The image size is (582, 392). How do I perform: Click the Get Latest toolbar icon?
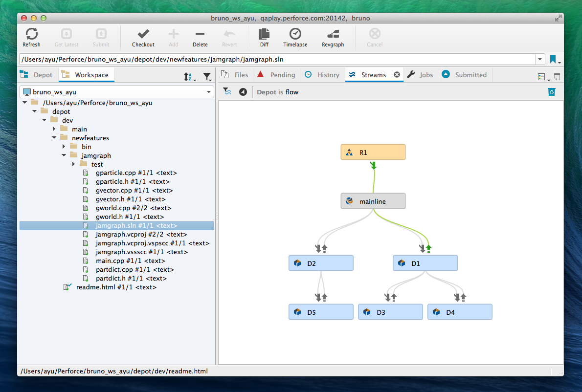point(67,34)
